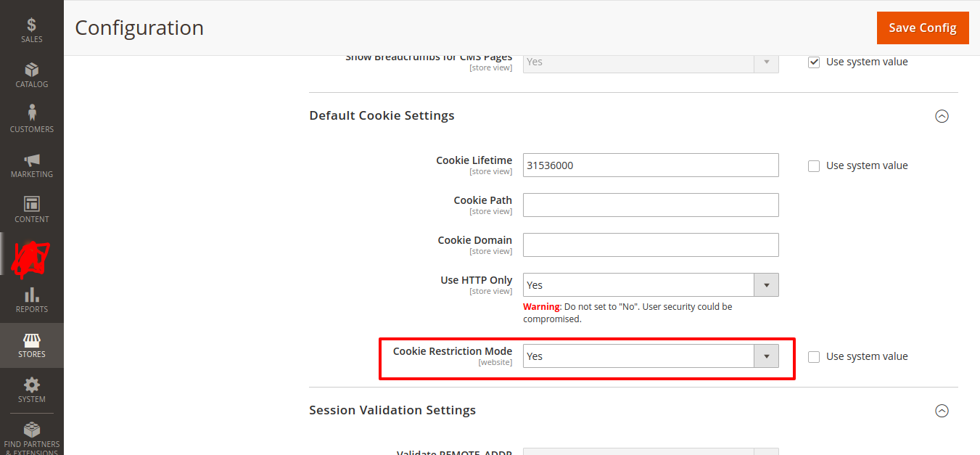
Task: Enable Use system value for Cookie Lifetime
Action: point(813,165)
